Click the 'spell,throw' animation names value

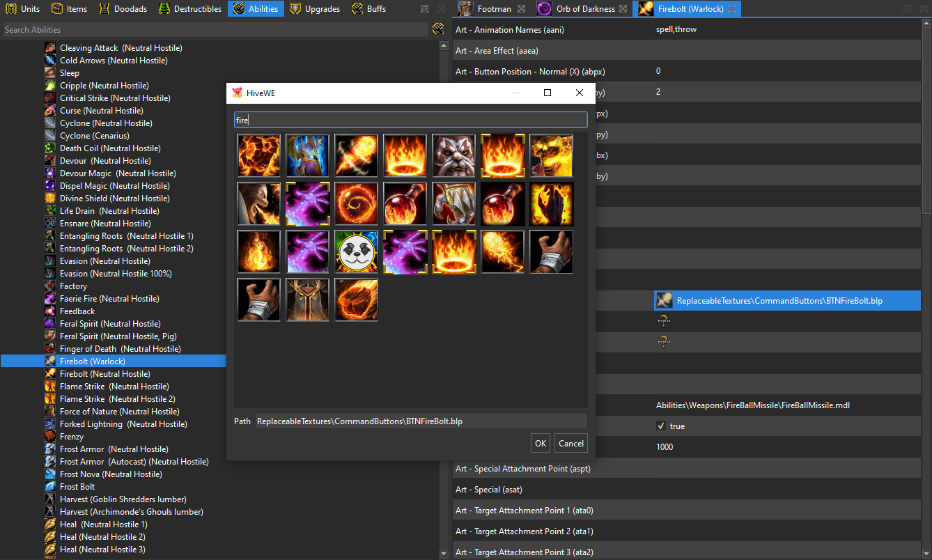(676, 29)
